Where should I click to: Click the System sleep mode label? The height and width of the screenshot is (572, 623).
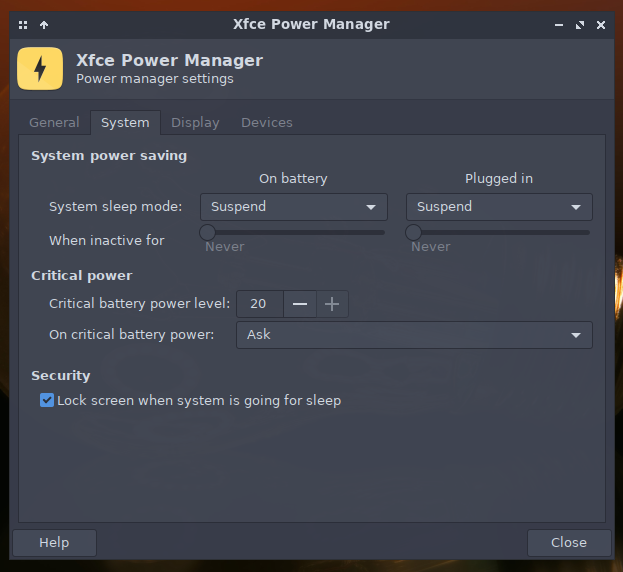coord(116,207)
